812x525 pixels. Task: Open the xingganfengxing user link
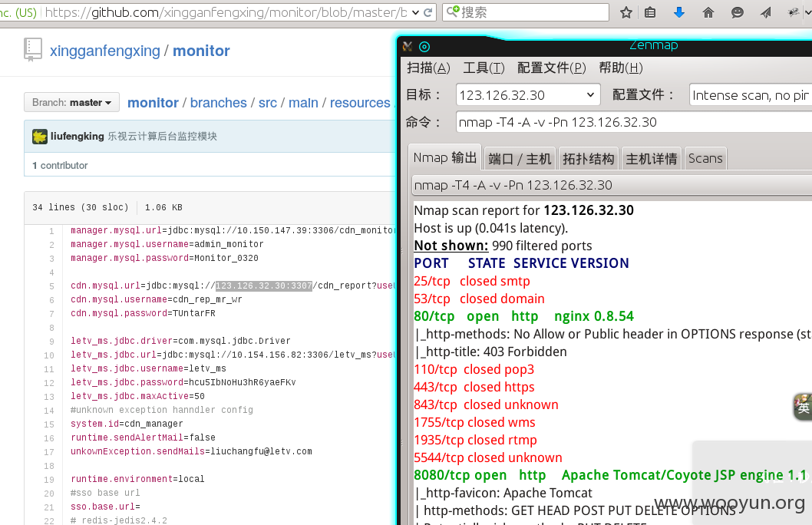tap(104, 51)
